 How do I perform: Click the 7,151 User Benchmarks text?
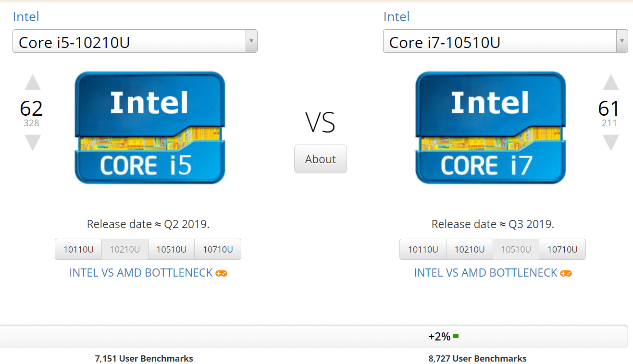click(144, 358)
